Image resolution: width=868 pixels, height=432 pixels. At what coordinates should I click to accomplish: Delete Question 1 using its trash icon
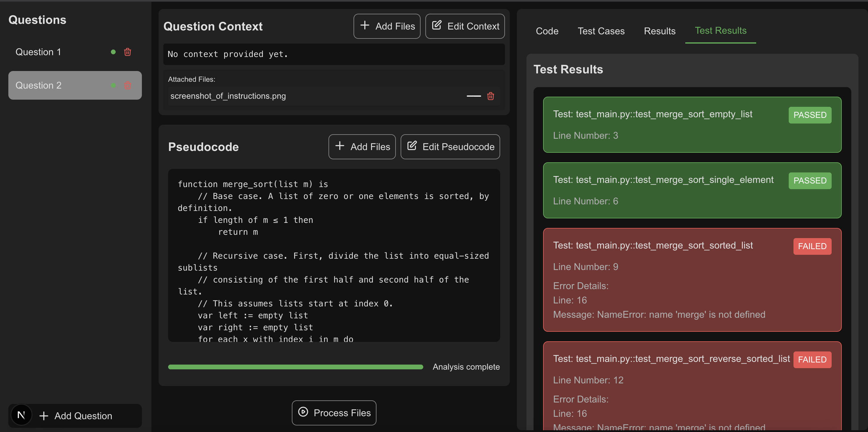[x=127, y=52]
